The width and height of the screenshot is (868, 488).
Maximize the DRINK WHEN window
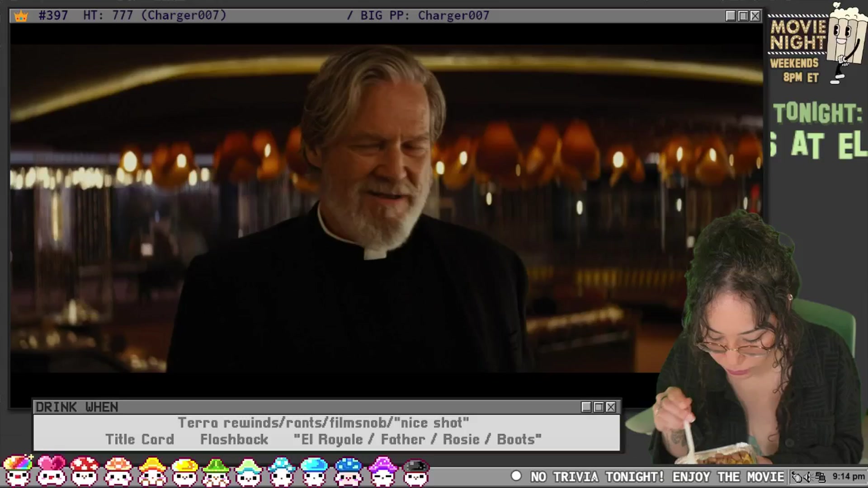coord(599,407)
